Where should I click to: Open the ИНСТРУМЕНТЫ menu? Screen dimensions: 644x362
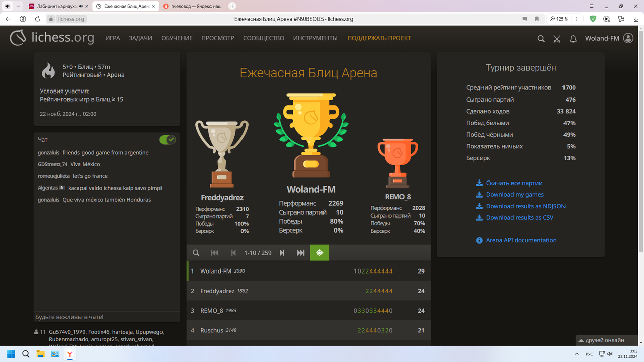point(315,38)
